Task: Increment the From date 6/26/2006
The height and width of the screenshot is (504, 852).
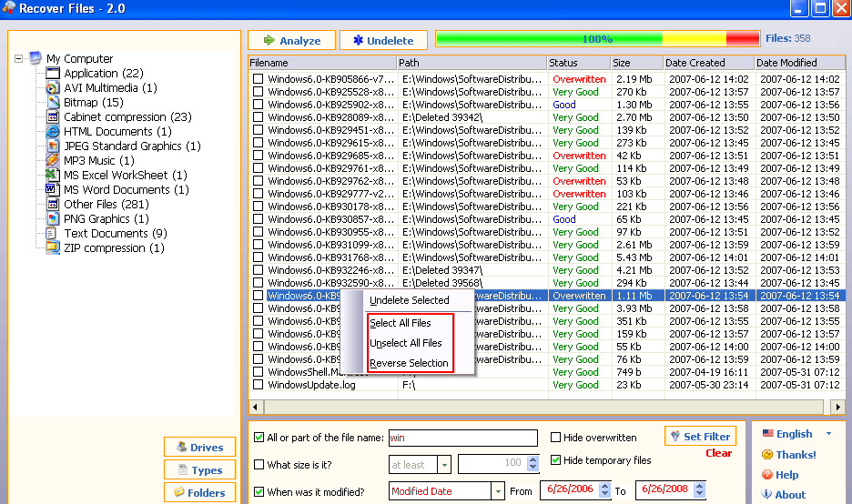Action: (x=604, y=486)
